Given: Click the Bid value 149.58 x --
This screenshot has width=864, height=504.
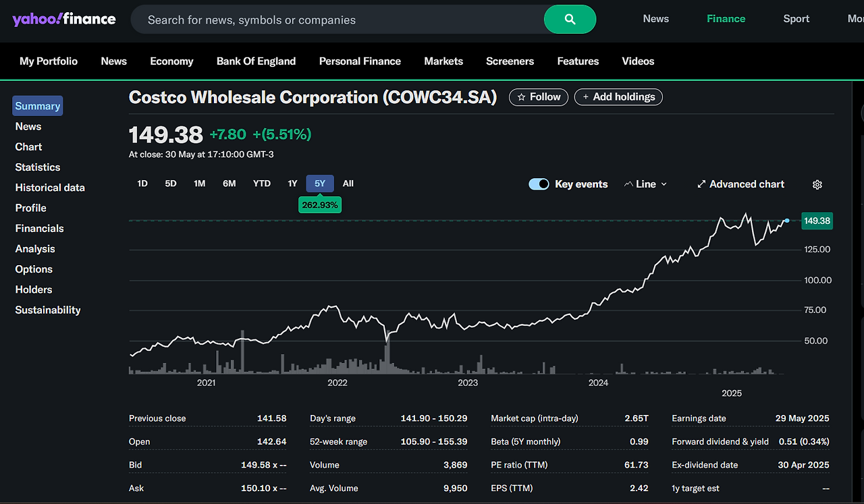Looking at the screenshot, I should tap(264, 465).
